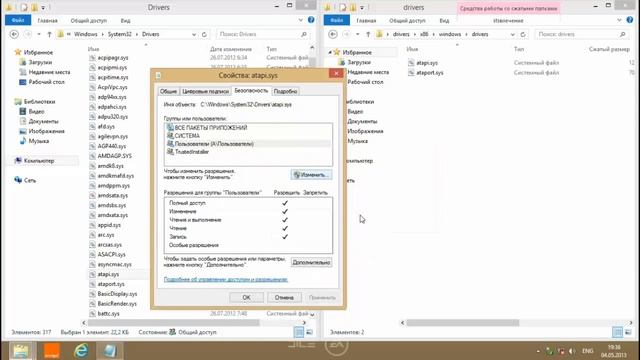
Task: Click new-folder icon in left quick access toolbar
Action: (x=34, y=7)
